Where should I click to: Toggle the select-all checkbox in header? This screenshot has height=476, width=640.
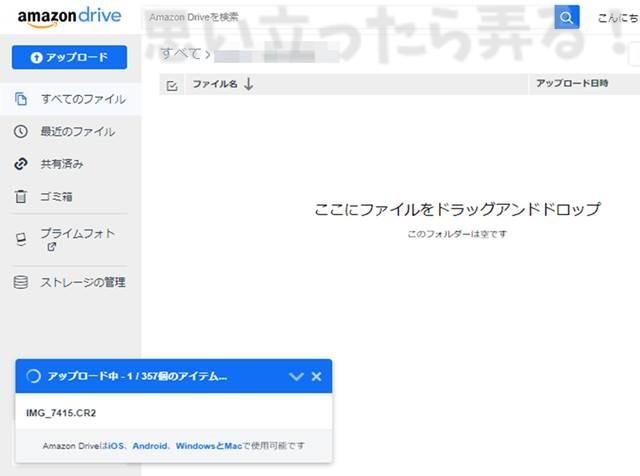172,86
